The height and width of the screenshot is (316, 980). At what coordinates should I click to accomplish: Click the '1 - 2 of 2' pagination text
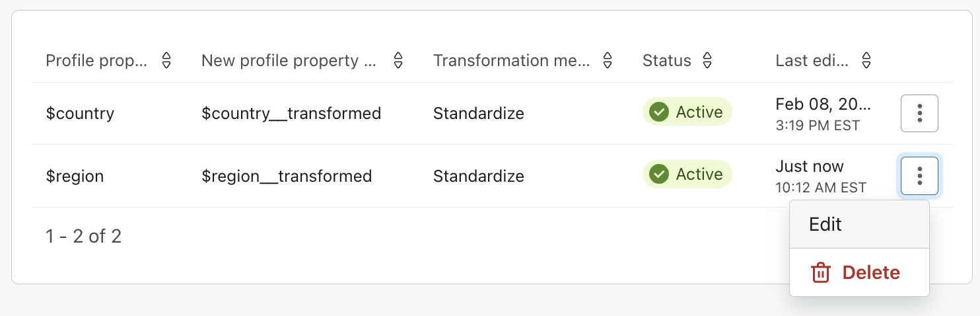(83, 236)
